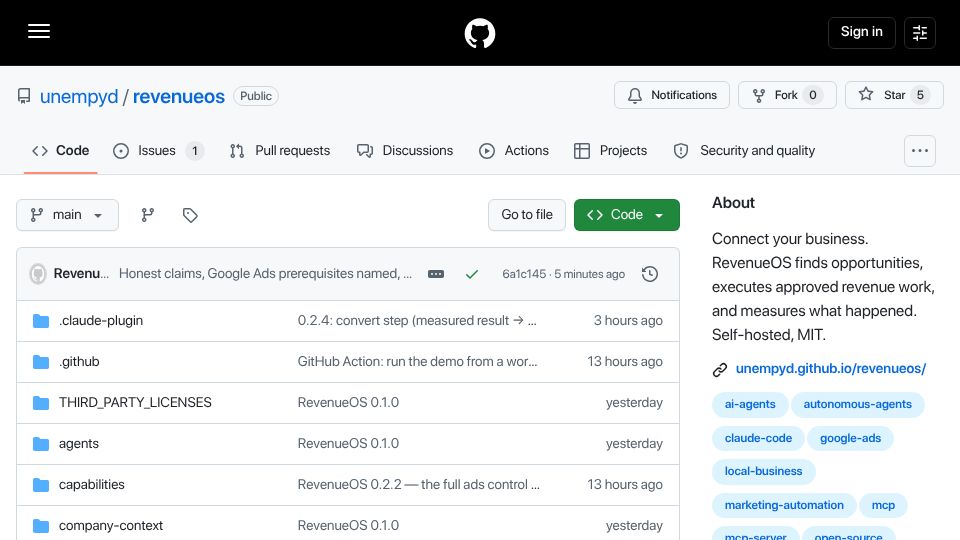This screenshot has height=540, width=960.
Task: Open commit history clock icon
Action: pyautogui.click(x=650, y=274)
